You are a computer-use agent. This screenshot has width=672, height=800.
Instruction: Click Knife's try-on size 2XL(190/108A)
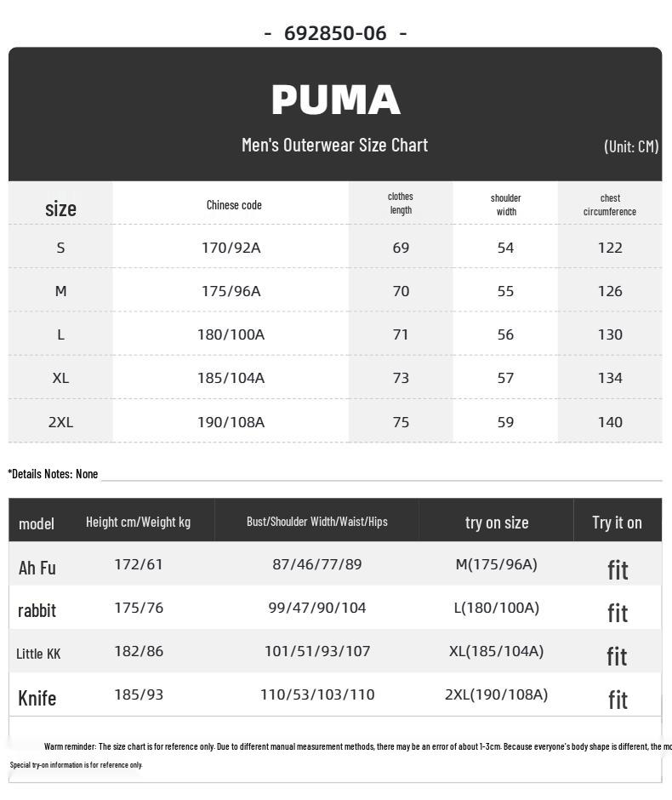496,694
